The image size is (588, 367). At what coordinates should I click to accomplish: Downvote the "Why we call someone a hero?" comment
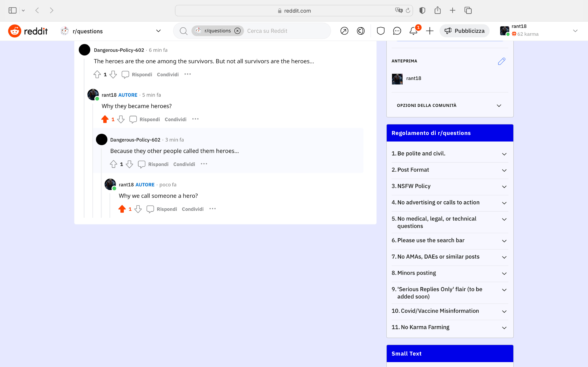138,209
